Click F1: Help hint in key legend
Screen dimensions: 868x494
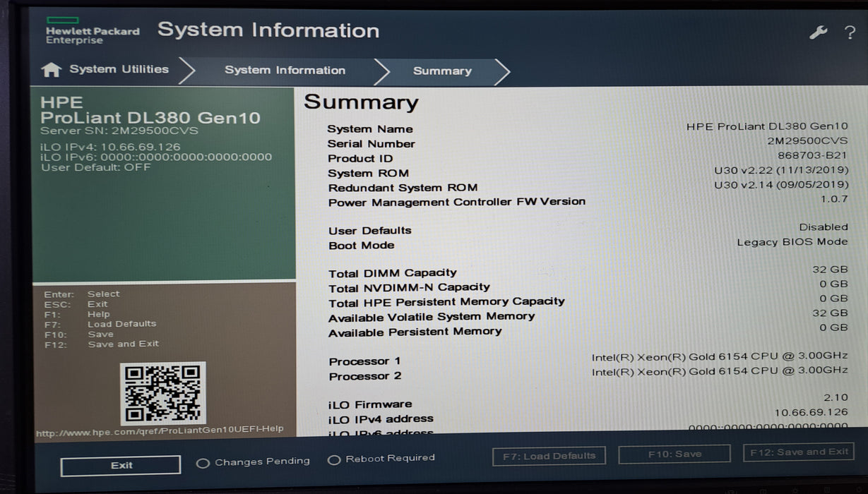pos(77,314)
